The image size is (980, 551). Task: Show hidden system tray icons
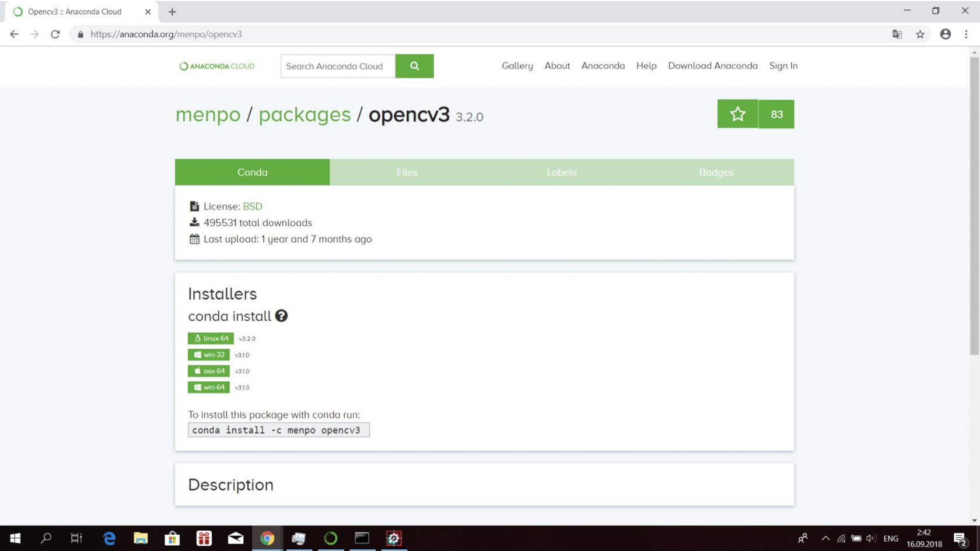pyautogui.click(x=825, y=538)
